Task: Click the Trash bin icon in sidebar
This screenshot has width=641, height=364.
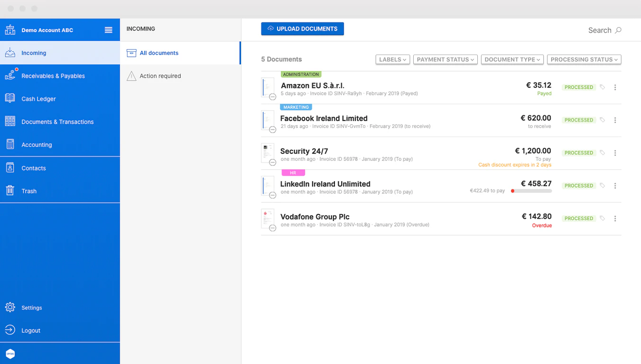Action: (x=10, y=191)
